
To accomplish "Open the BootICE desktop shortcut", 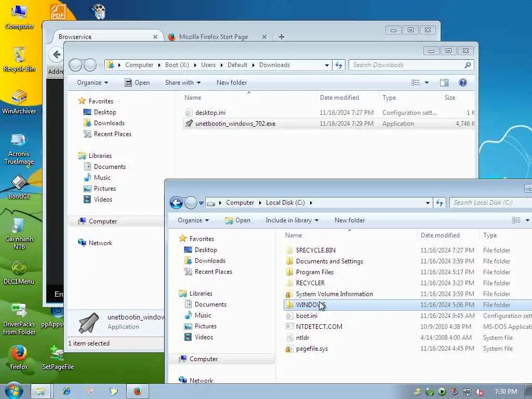I will click(x=19, y=187).
